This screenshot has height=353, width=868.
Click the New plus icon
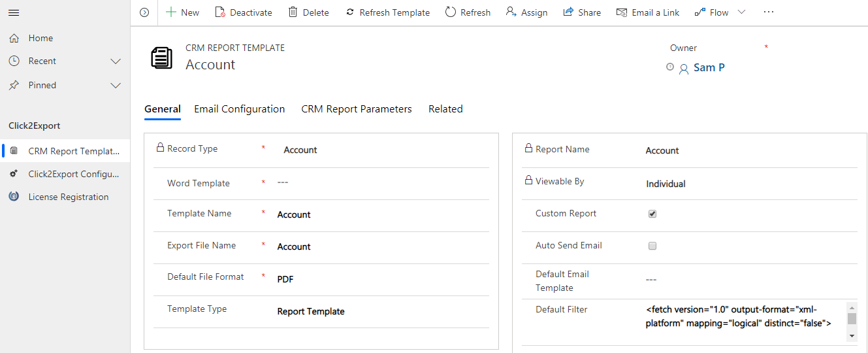171,12
